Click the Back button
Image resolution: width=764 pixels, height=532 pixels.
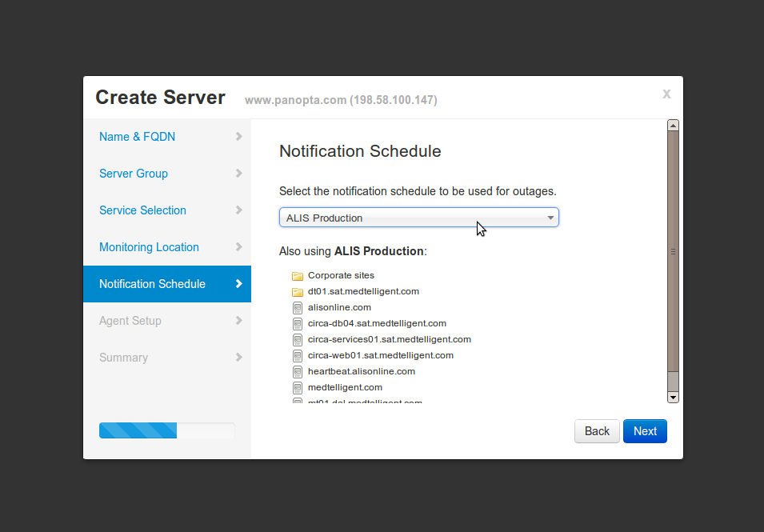[597, 430]
